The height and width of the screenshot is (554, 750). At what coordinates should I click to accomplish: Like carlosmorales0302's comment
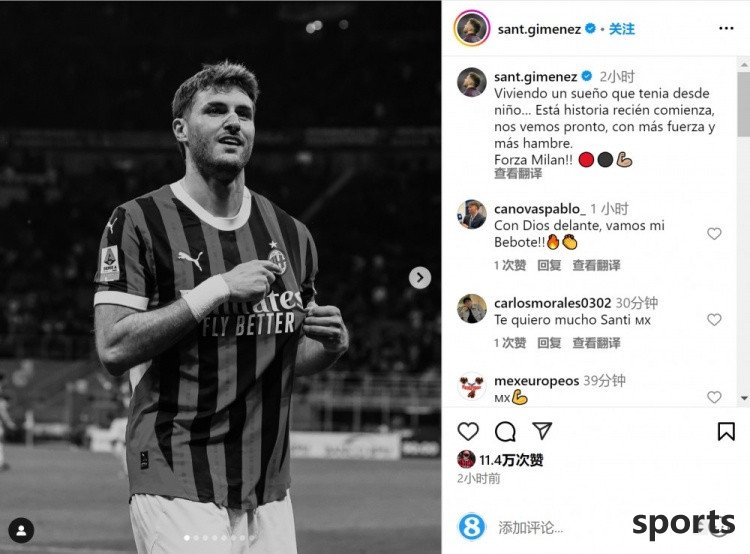click(x=714, y=320)
